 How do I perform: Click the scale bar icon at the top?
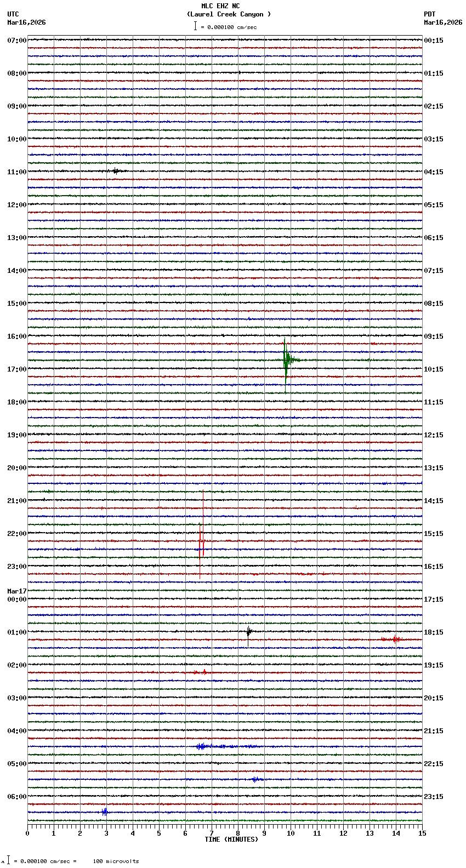pos(195,26)
